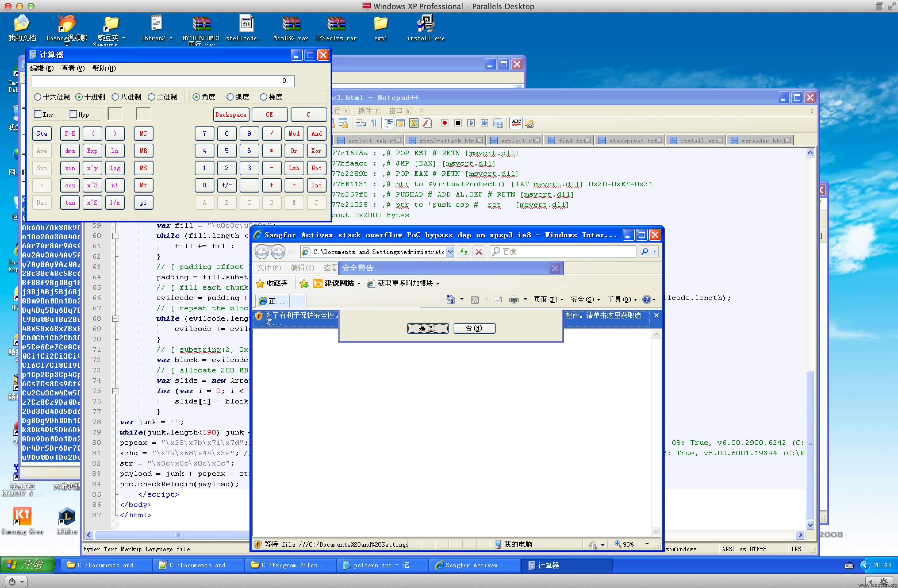Click calculator Backspace button
Viewport: 898px width, 588px height.
pyautogui.click(x=231, y=114)
